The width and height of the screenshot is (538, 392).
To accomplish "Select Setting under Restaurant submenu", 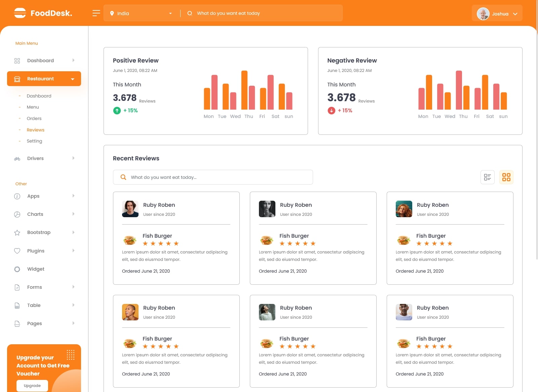I will click(x=34, y=141).
